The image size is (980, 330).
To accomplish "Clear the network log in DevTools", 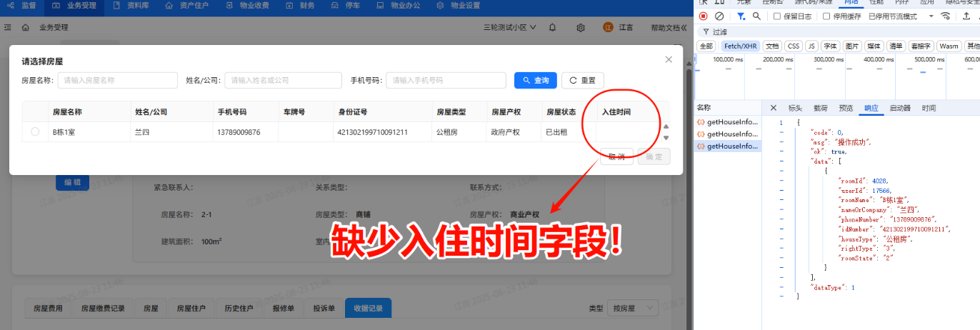I will pos(719,16).
